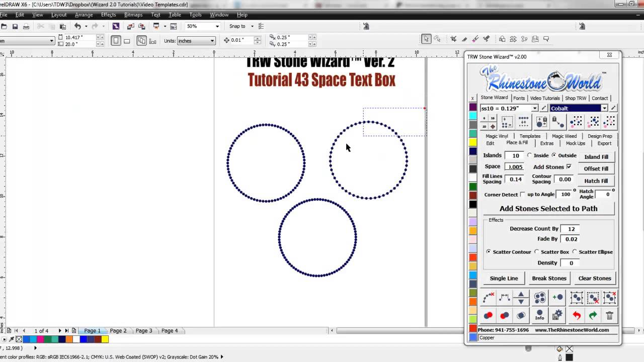The width and height of the screenshot is (644, 362).
Task: Select portrait page orientation
Action: (116, 41)
